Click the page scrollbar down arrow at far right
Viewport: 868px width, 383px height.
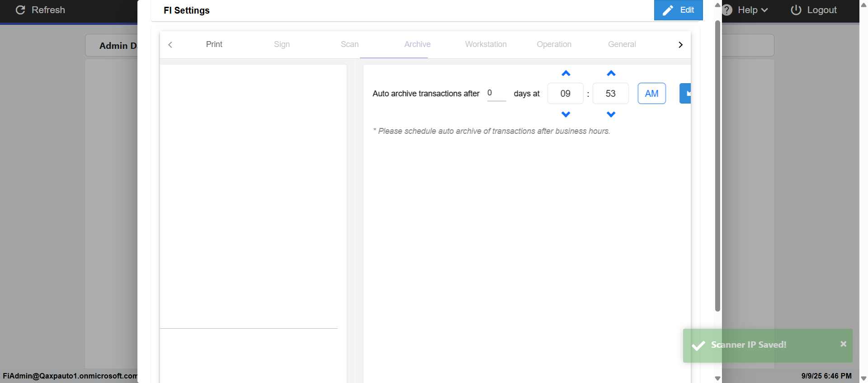pos(863,378)
